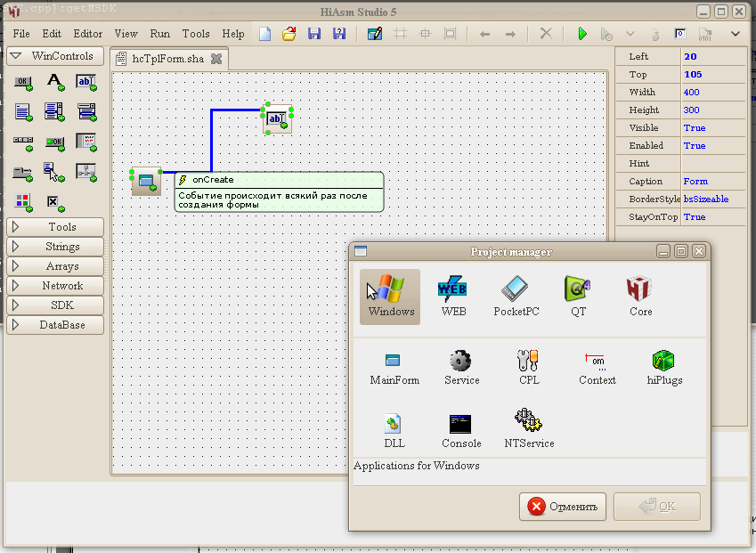756x553 pixels.
Task: Select QT project type
Action: click(578, 297)
